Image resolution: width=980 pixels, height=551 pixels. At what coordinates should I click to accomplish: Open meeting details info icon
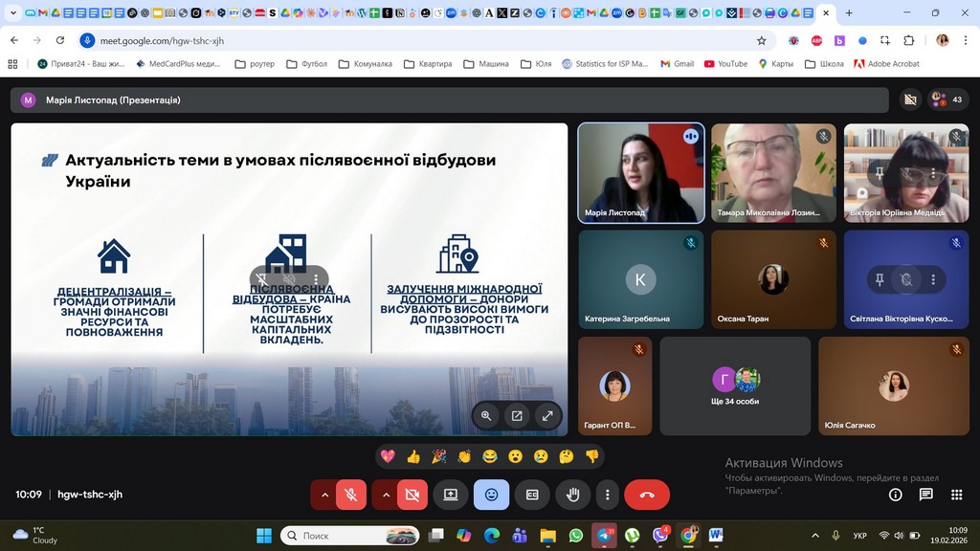(x=896, y=495)
